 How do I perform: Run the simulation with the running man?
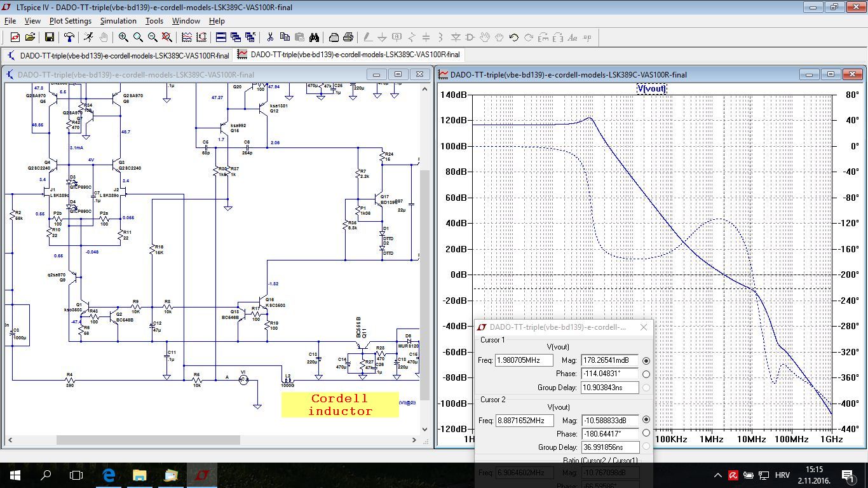coord(88,37)
